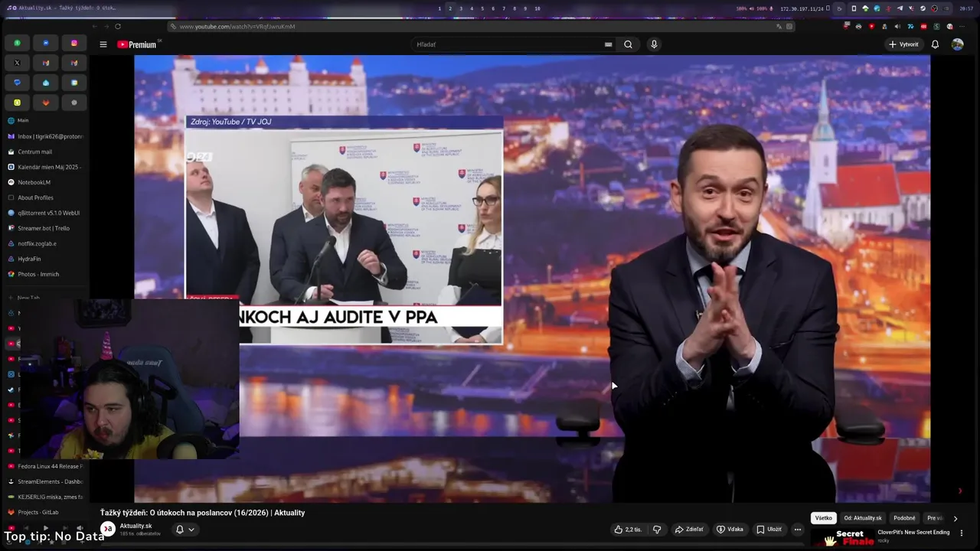Go forward with the browser forward arrow
The image size is (980, 551).
(x=106, y=26)
